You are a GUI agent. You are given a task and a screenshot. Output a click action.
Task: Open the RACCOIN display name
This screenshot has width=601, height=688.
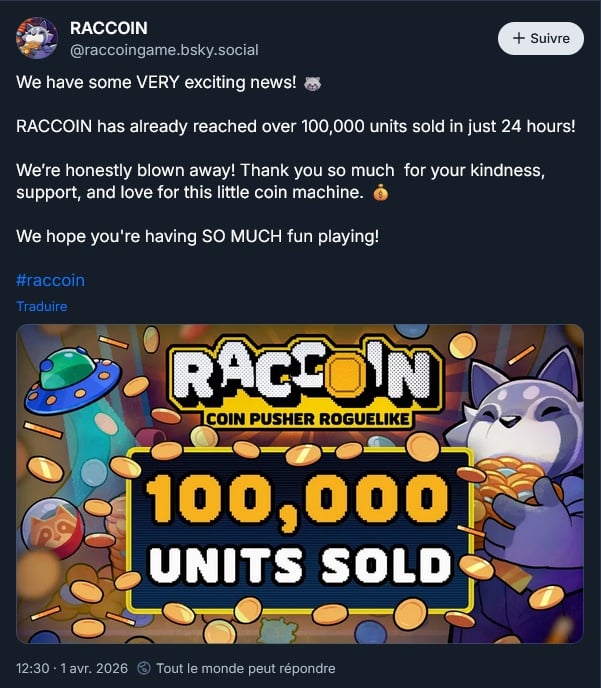click(x=108, y=28)
